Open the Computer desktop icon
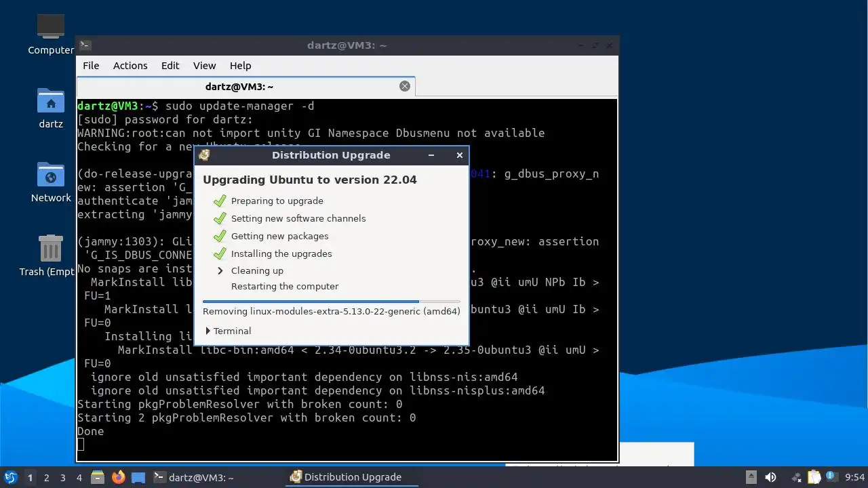Viewport: 868px width, 488px height. coord(51,27)
